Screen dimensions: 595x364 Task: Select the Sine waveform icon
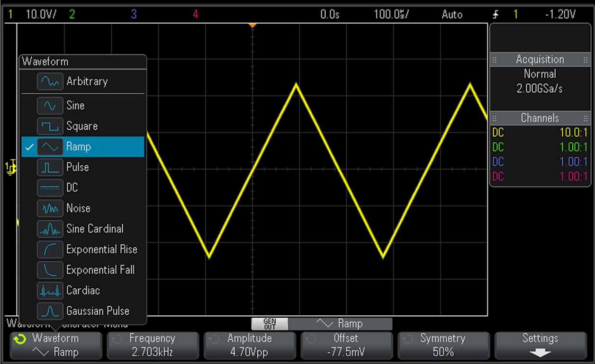(x=50, y=105)
